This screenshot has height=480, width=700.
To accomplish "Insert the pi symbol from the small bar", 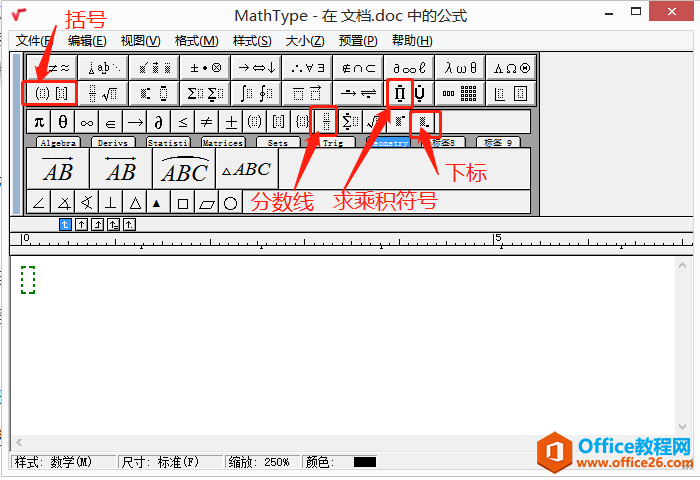I will (39, 121).
